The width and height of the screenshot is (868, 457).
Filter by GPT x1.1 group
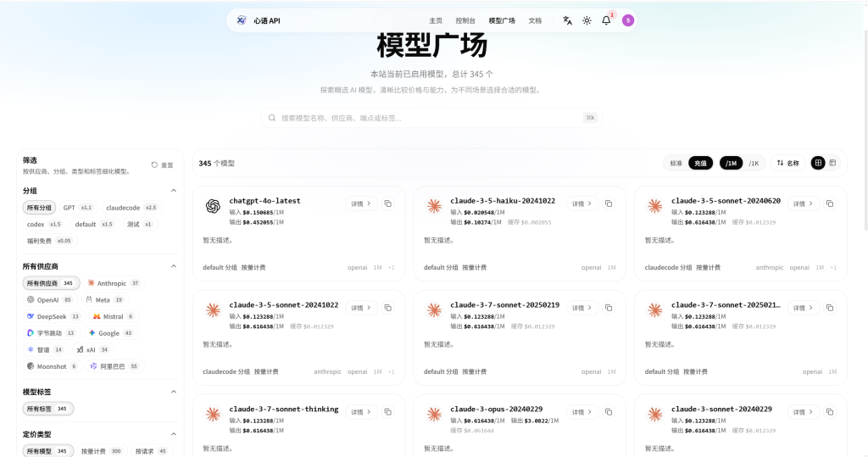(77, 208)
